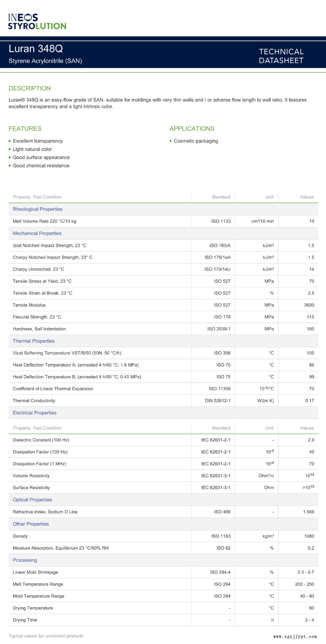Click "Tensile Stress at Yield, 23 °C" property
Image resolution: width=326 pixels, height=644 pixels.
(x=42, y=281)
